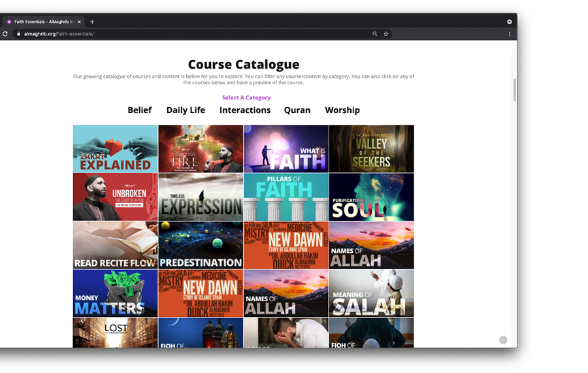Click the Course Catalogue heading
The image size is (588, 373).
(244, 64)
